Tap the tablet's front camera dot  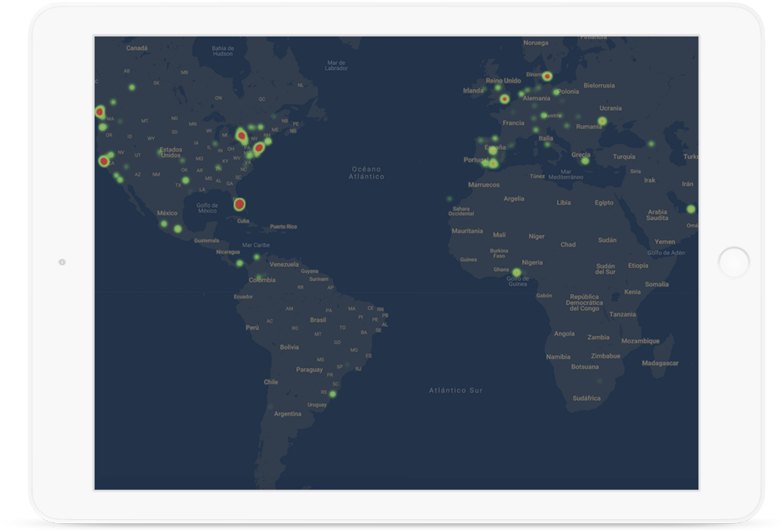62,262
